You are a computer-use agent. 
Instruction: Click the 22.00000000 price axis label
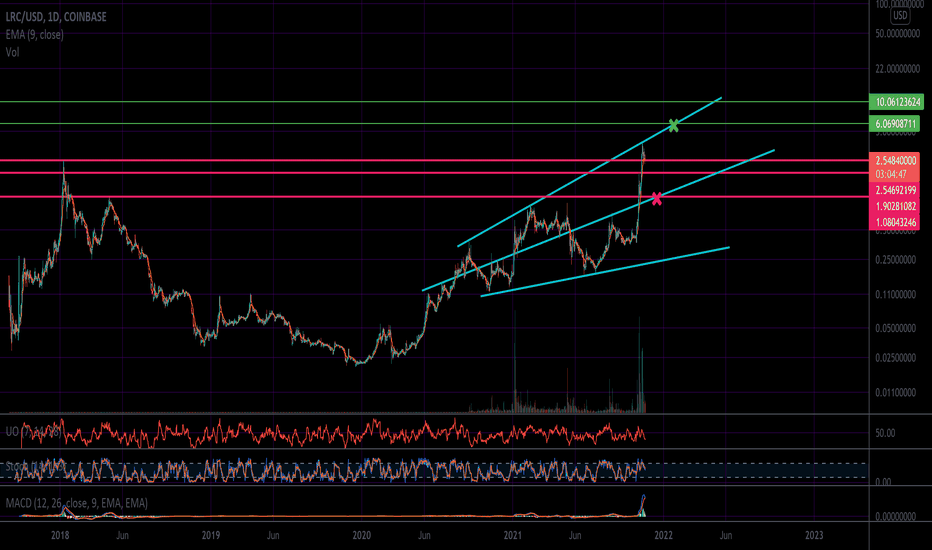click(898, 69)
